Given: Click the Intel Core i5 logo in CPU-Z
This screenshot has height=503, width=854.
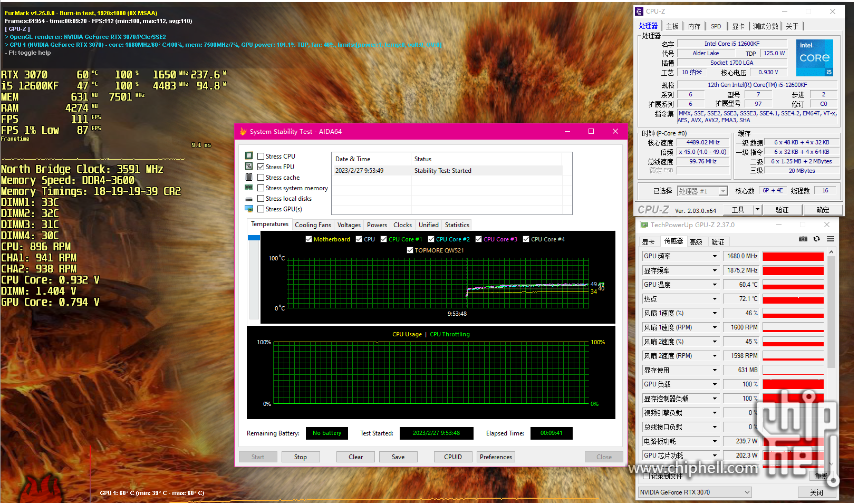Looking at the screenshot, I should click(814, 57).
